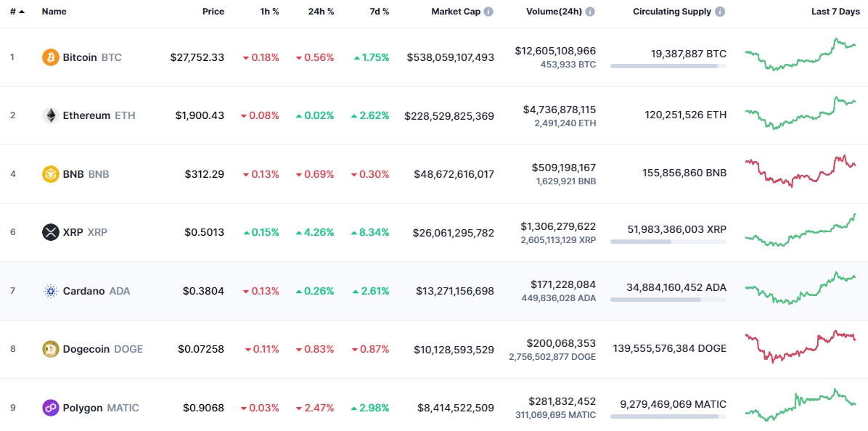
Task: Click Ethereum's market cap $228,529,825,369
Action: pyautogui.click(x=449, y=115)
